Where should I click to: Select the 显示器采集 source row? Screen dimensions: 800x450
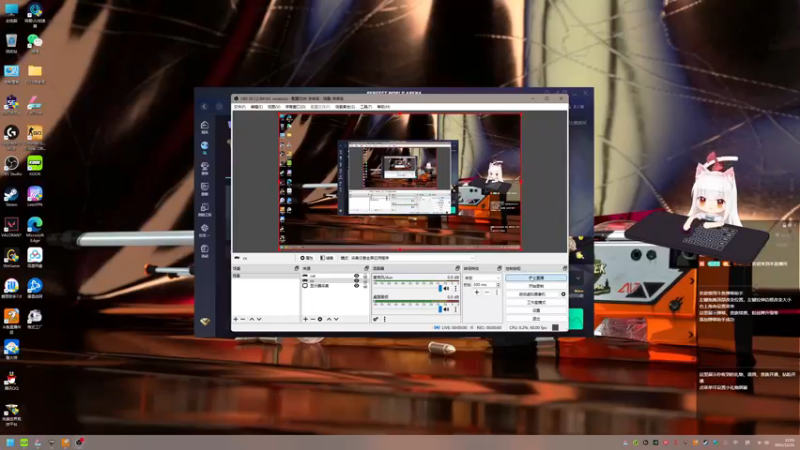click(x=335, y=286)
